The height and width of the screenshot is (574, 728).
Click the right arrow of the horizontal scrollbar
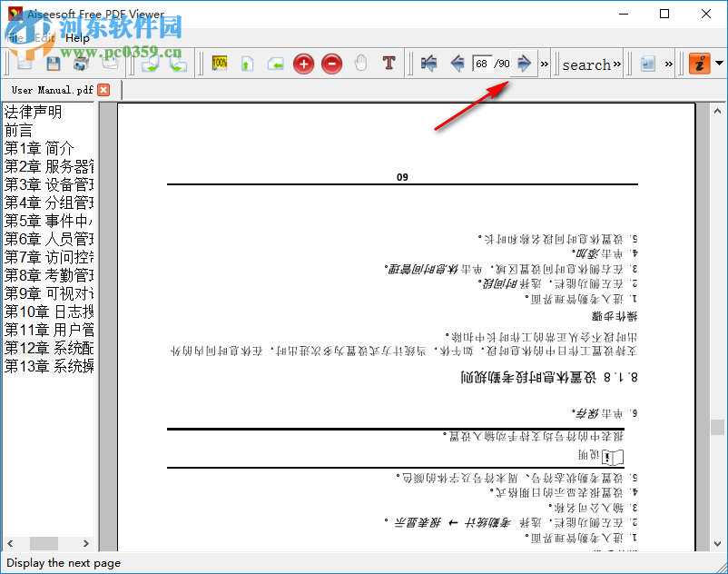(x=86, y=542)
